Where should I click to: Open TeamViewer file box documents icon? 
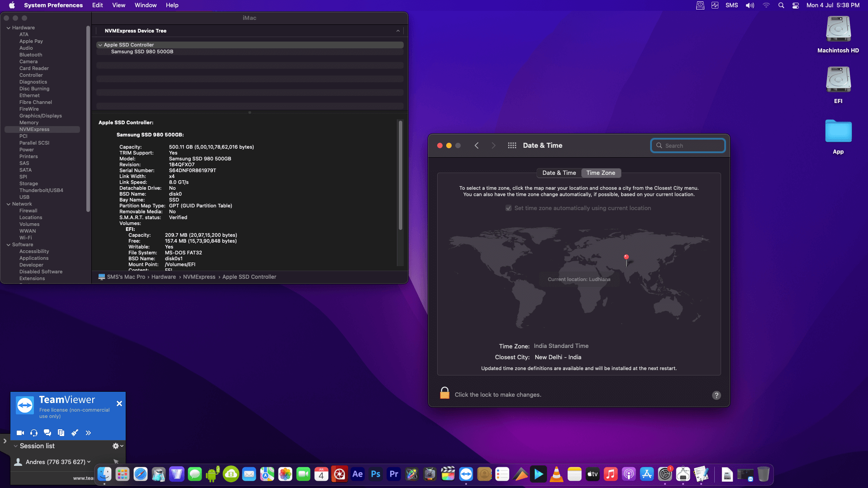pyautogui.click(x=61, y=433)
